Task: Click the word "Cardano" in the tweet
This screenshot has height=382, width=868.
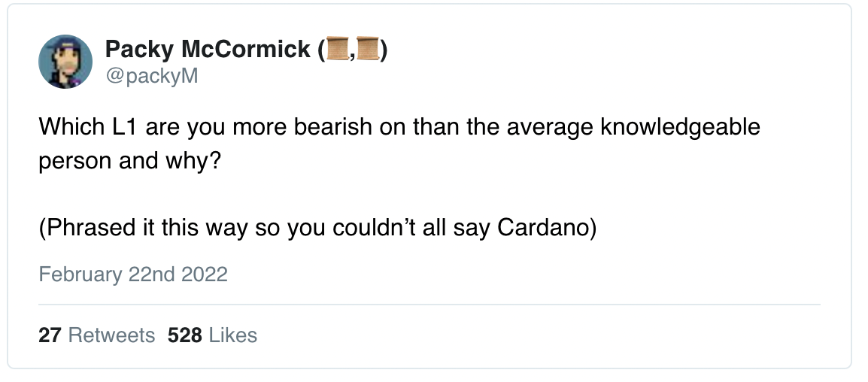Action: tap(543, 228)
